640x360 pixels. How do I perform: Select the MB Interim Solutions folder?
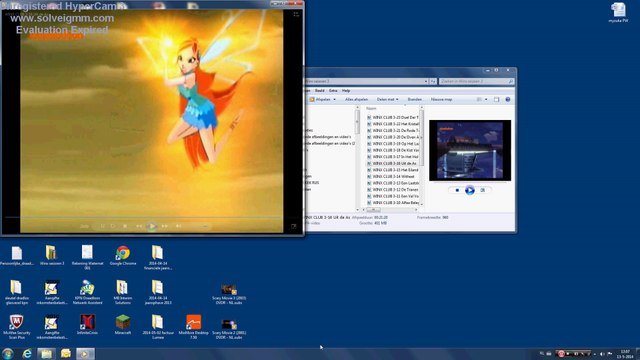(122, 292)
